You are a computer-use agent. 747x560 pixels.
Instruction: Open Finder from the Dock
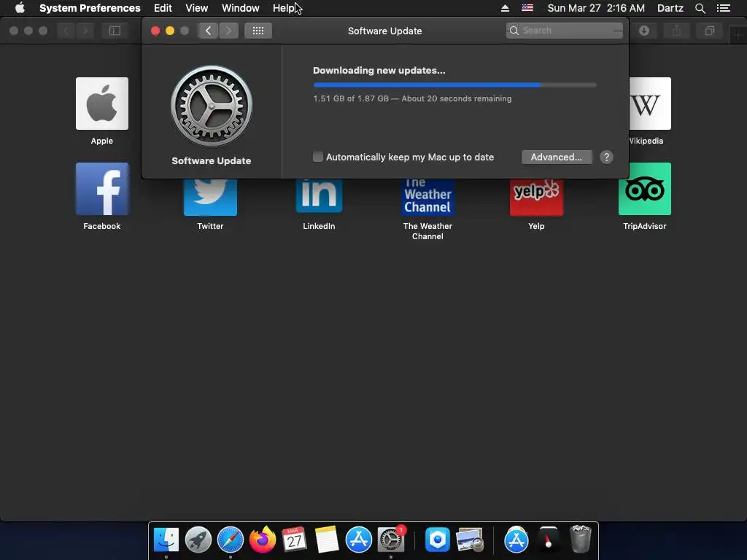click(x=166, y=540)
